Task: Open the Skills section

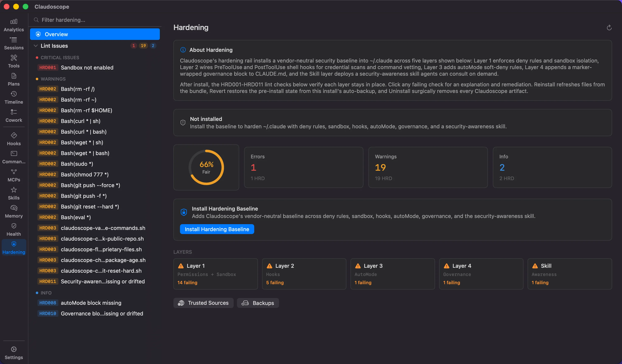Action: pyautogui.click(x=14, y=194)
